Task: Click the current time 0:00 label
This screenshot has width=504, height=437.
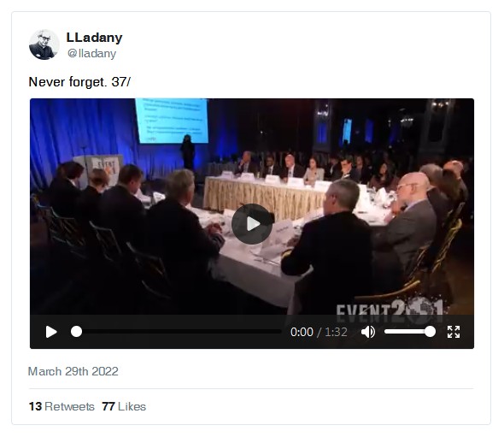Action: coord(302,332)
